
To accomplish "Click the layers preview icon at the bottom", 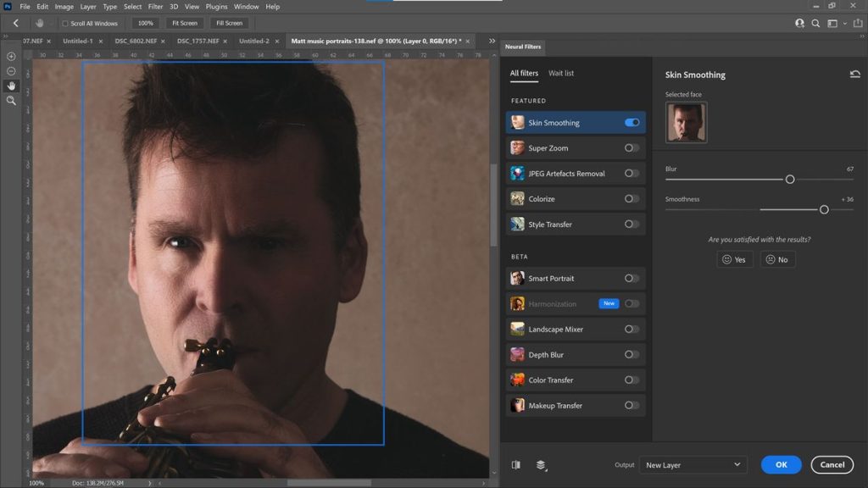I will coord(541,464).
